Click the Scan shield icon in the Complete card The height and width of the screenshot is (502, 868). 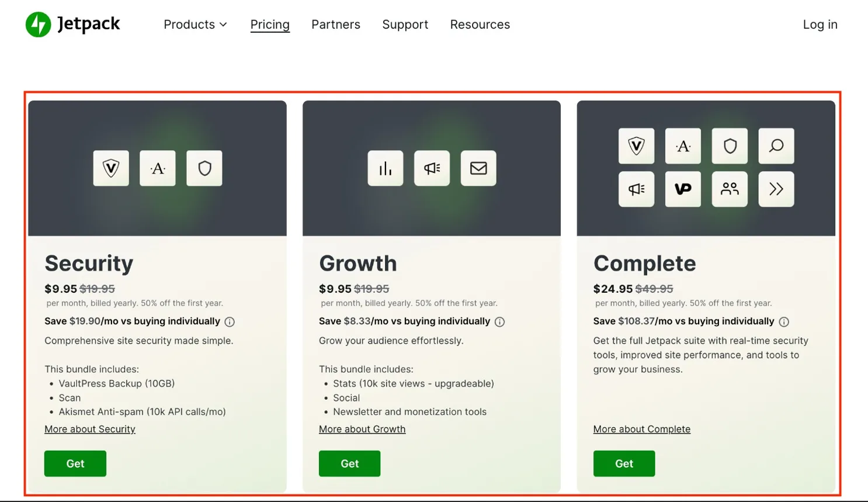coord(730,146)
